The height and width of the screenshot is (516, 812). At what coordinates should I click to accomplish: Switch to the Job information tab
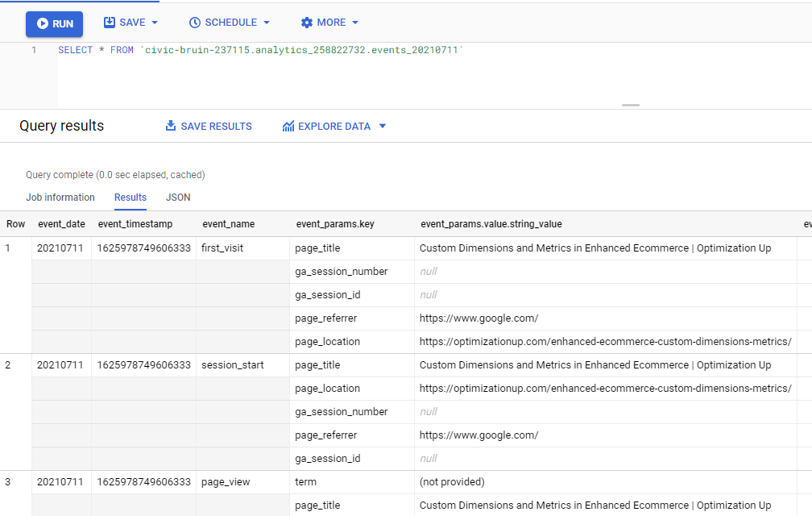[x=60, y=198]
